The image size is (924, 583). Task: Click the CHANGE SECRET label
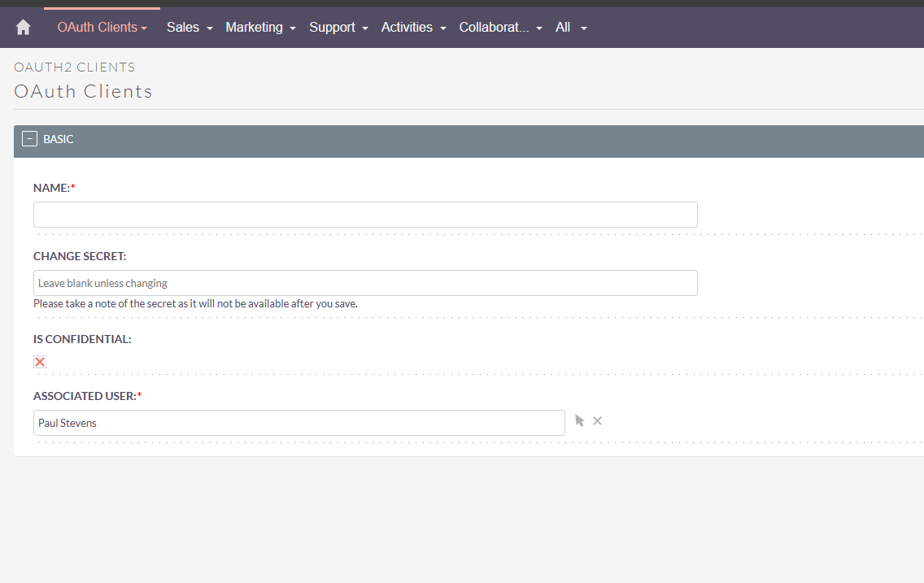point(80,256)
